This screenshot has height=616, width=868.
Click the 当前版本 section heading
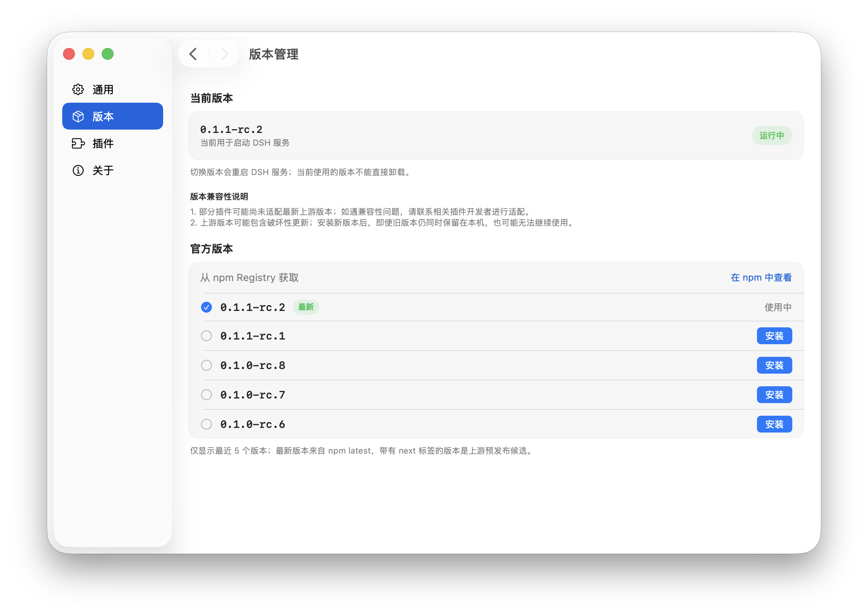212,98
